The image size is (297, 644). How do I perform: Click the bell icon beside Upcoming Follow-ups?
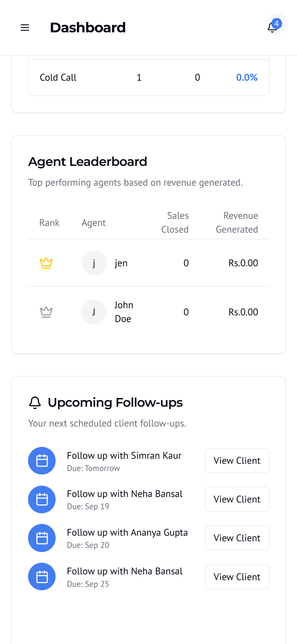(35, 403)
